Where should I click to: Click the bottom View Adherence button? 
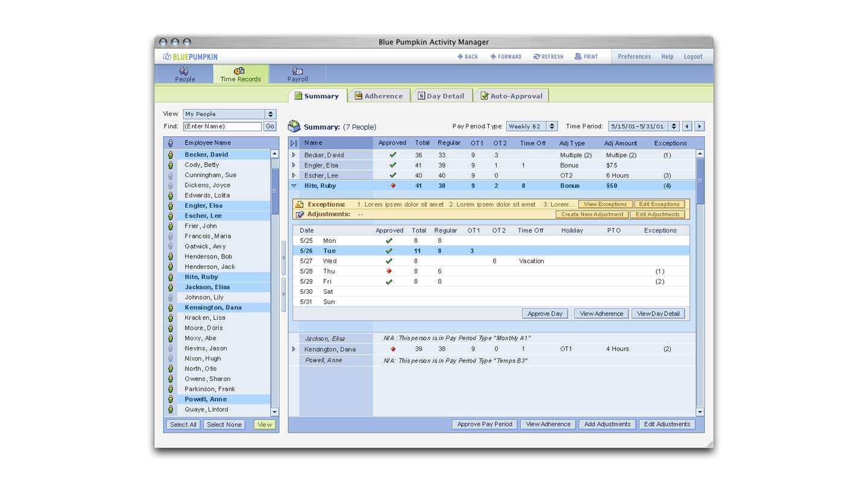click(x=548, y=424)
